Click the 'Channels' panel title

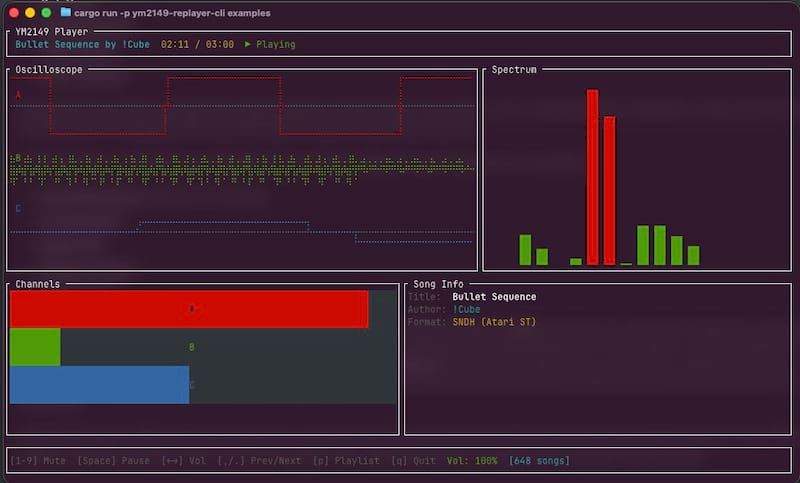click(x=38, y=284)
